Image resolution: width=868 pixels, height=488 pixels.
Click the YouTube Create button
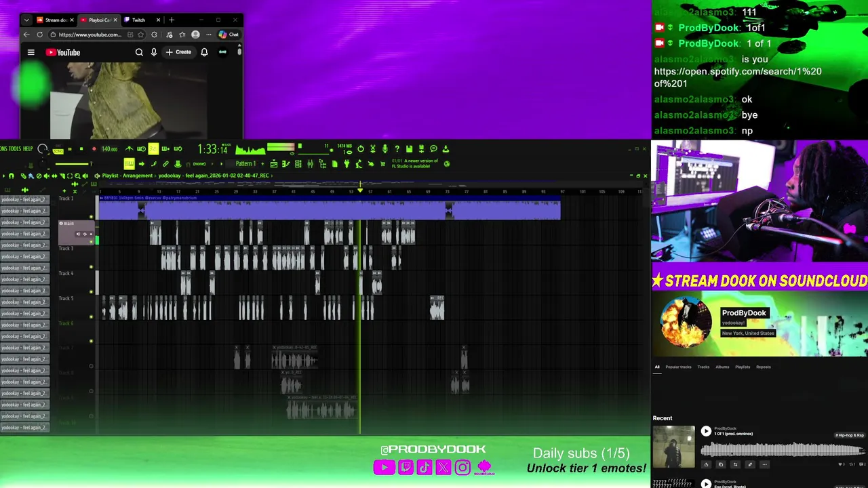(x=179, y=52)
